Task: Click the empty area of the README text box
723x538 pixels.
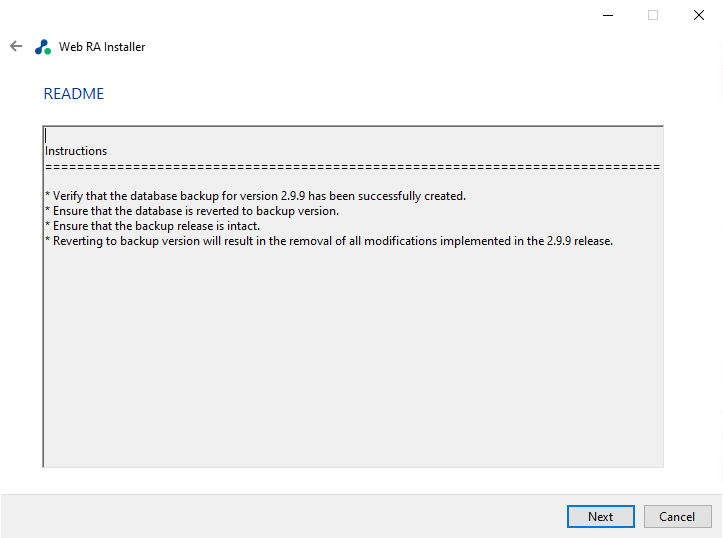Action: (x=352, y=360)
